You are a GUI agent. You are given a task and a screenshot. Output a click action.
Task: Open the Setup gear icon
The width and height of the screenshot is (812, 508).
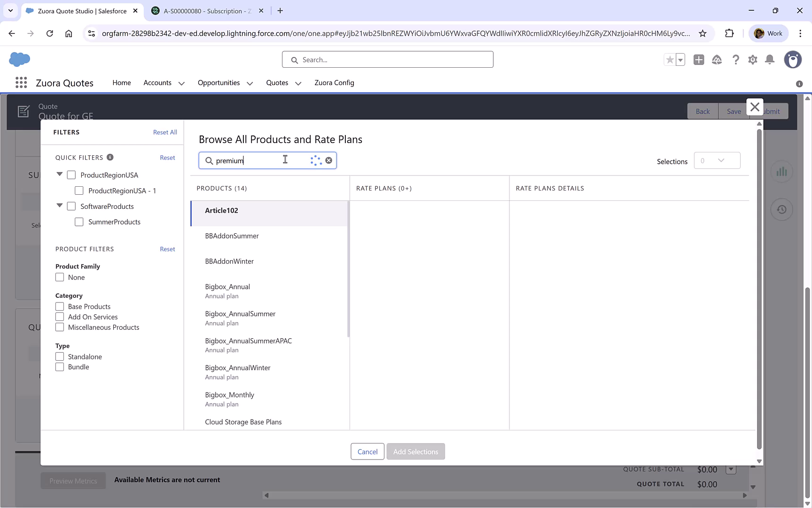[x=752, y=60]
